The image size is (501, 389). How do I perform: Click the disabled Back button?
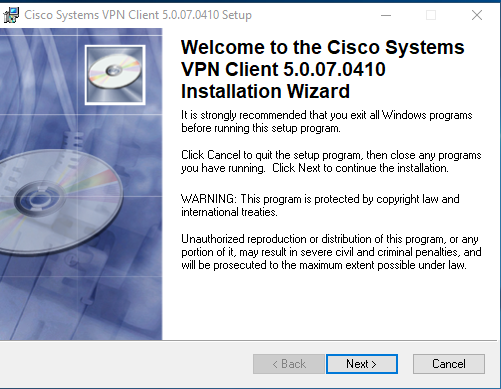(x=289, y=364)
